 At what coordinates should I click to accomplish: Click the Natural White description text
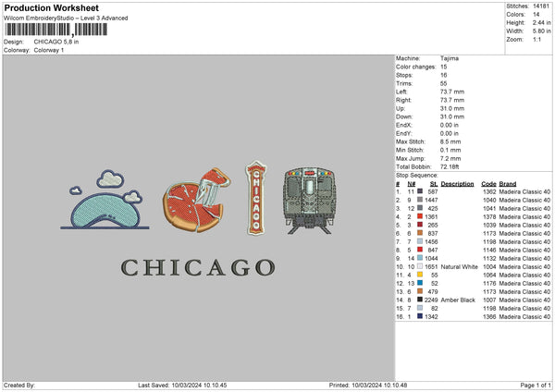pyautogui.click(x=459, y=267)
